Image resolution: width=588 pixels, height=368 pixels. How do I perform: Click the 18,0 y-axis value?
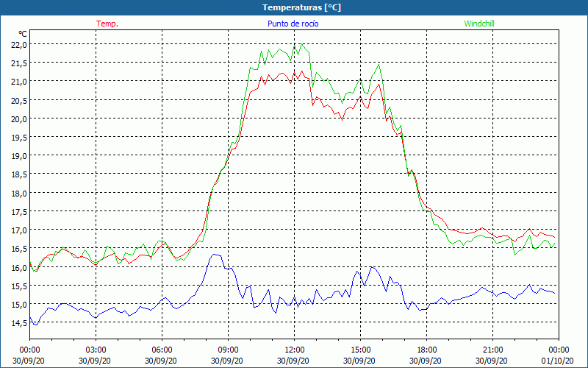[x=20, y=194]
